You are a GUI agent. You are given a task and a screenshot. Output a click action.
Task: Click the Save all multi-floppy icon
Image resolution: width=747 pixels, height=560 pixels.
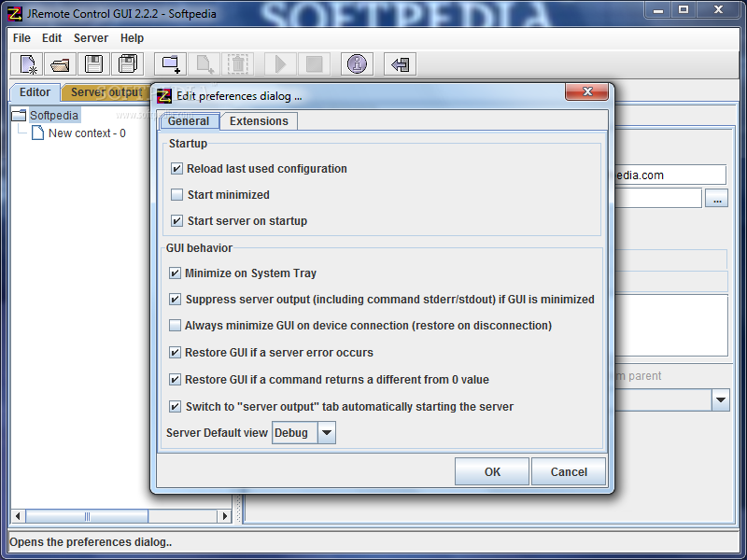coord(128,63)
